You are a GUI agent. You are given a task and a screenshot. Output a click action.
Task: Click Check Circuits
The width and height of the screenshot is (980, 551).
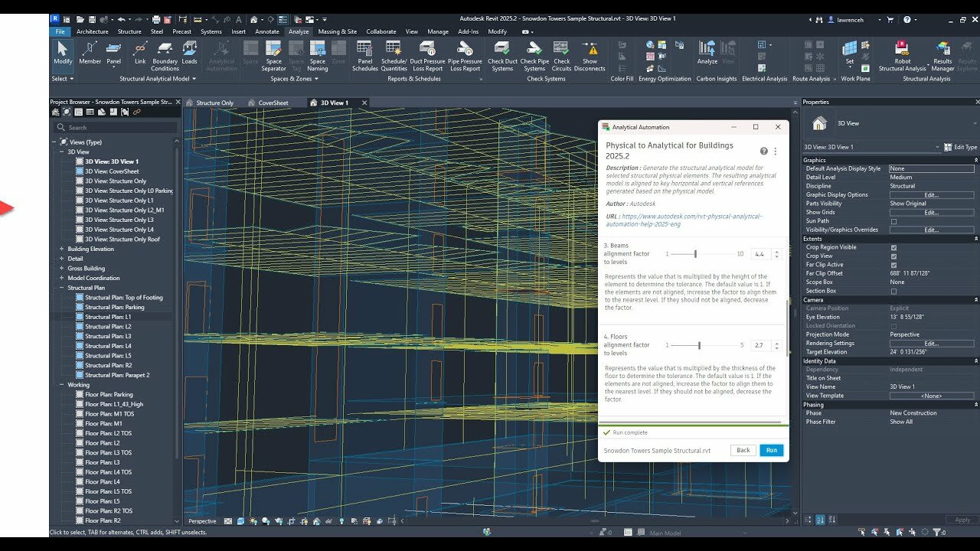(562, 57)
